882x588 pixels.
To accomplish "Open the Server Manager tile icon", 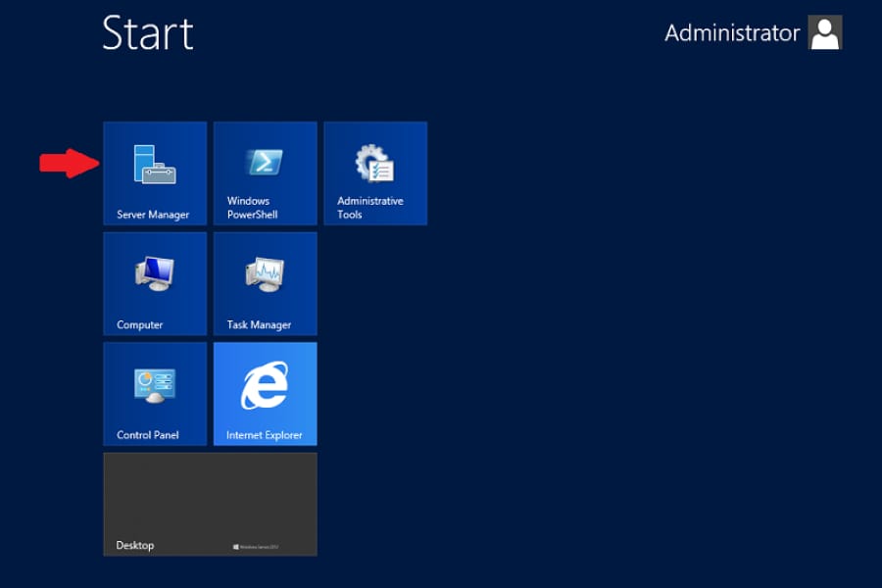I will pyautogui.click(x=154, y=165).
